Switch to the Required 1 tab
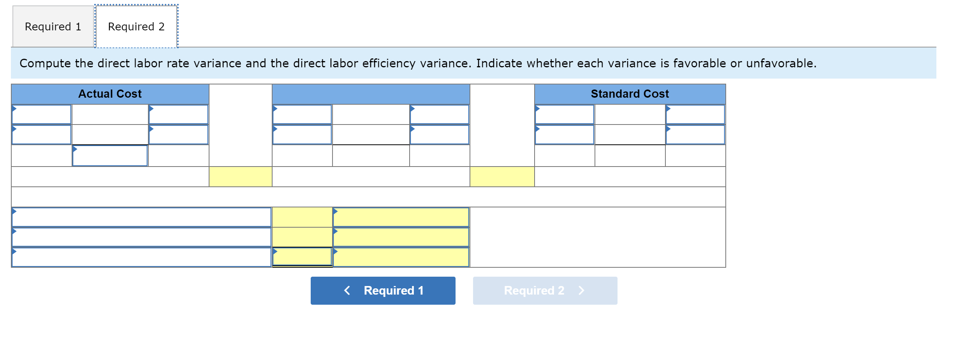 click(53, 26)
